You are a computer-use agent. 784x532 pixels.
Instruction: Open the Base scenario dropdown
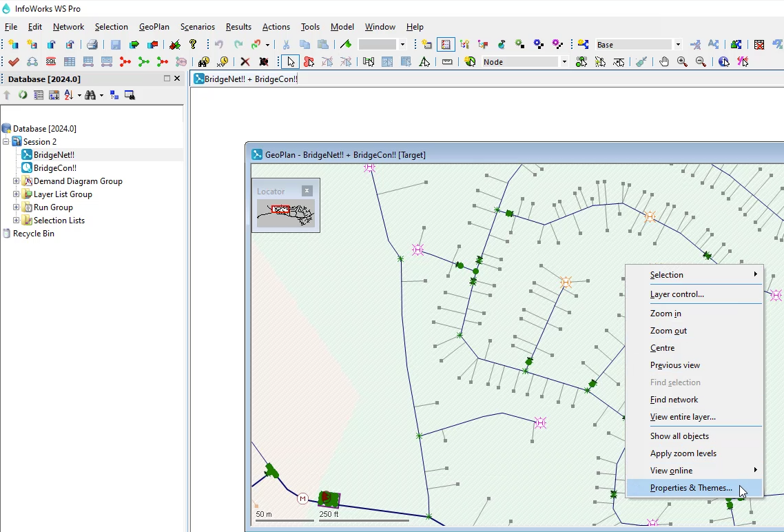click(x=678, y=45)
